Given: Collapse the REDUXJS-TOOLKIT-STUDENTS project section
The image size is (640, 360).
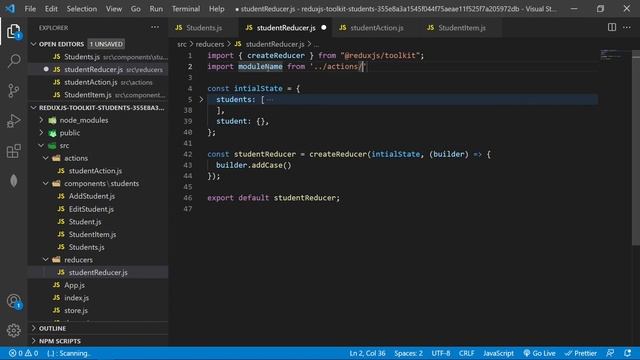Looking at the screenshot, I should (34, 108).
